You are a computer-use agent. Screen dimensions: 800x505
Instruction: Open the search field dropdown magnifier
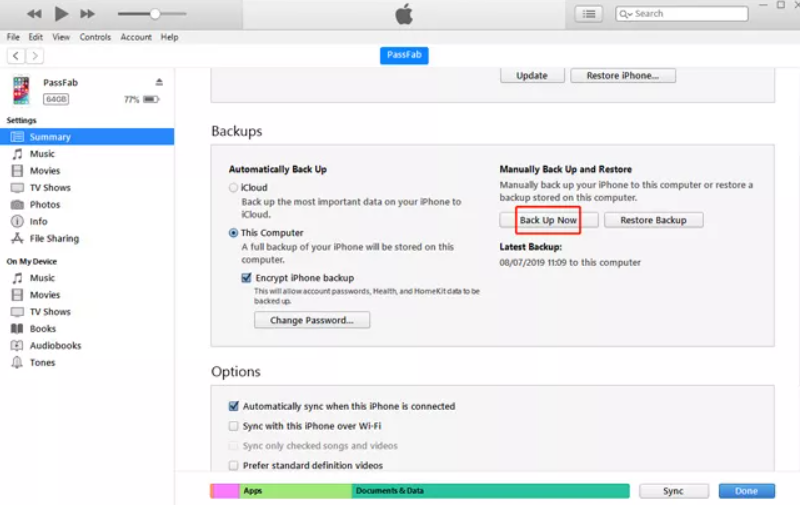625,14
